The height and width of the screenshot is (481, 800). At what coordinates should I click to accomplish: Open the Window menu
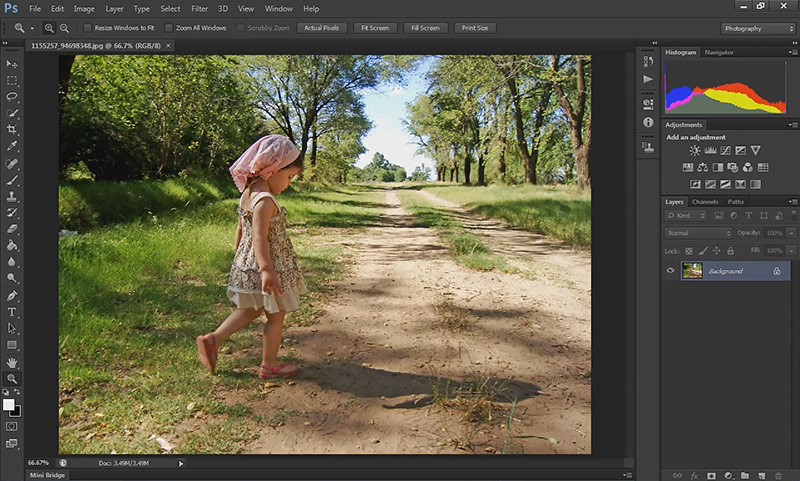[279, 9]
